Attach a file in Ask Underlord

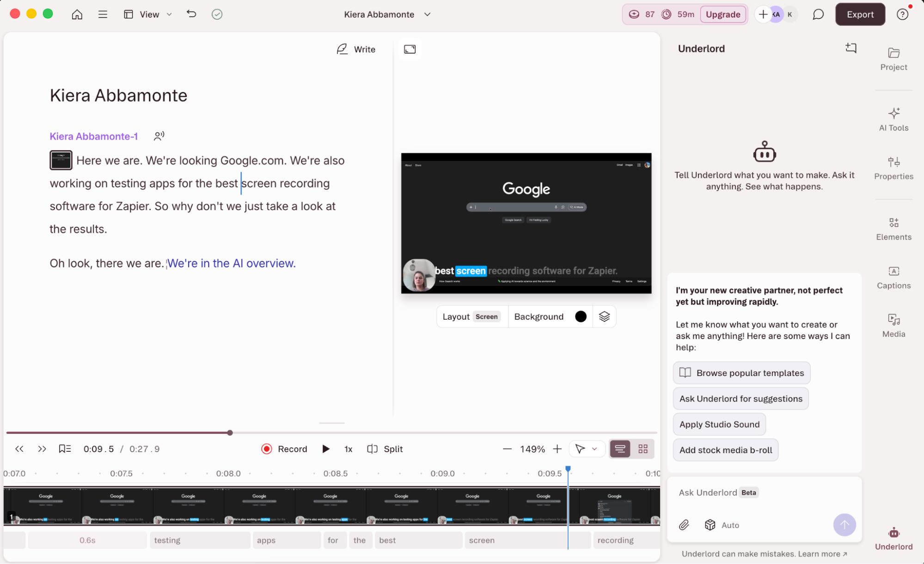[684, 525]
